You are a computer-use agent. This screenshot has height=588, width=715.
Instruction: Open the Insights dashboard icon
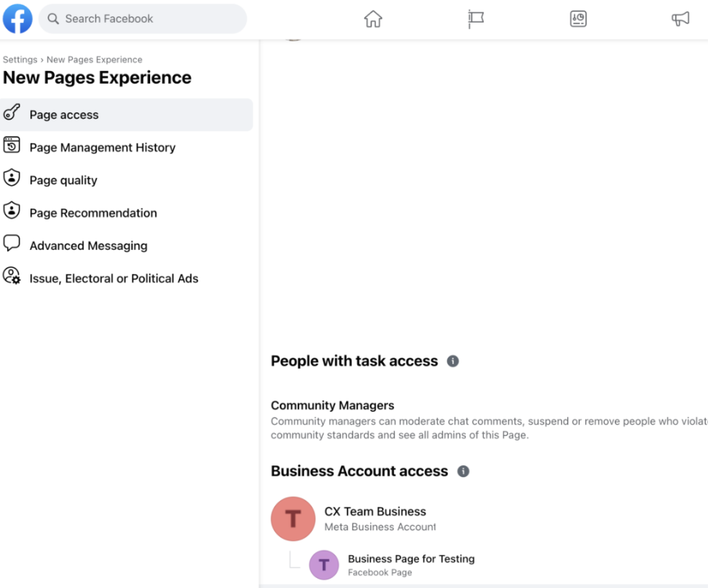point(578,19)
